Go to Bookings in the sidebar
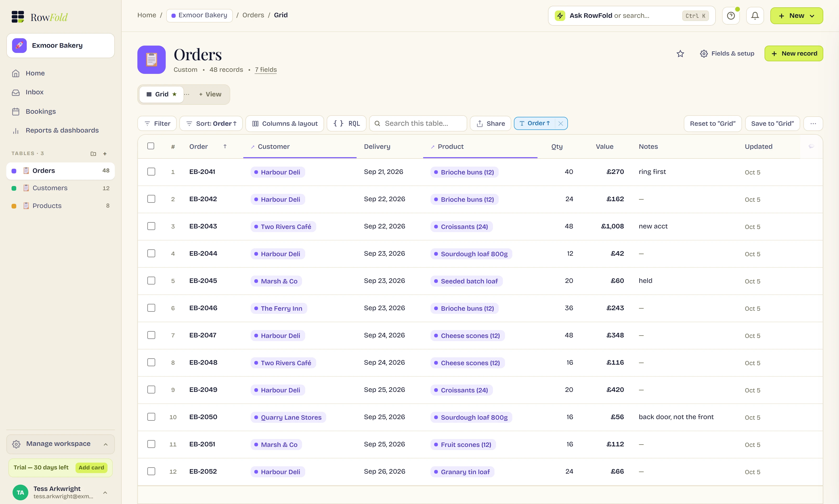The image size is (839, 504). (x=61, y=111)
